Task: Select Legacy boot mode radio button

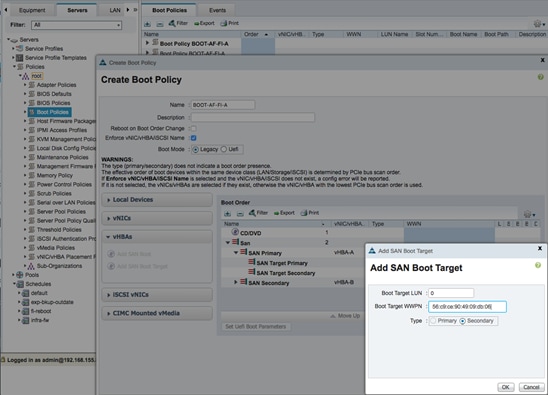Action: 196,150
